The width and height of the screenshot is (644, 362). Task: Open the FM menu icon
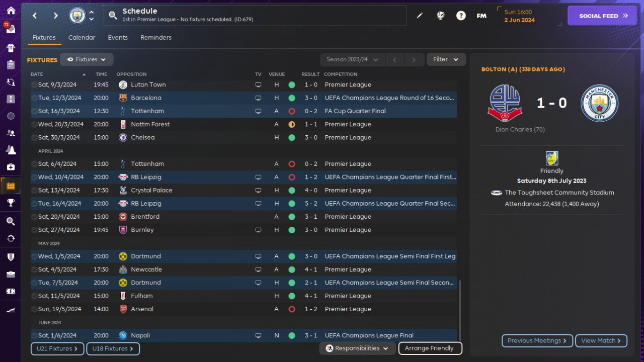481,16
